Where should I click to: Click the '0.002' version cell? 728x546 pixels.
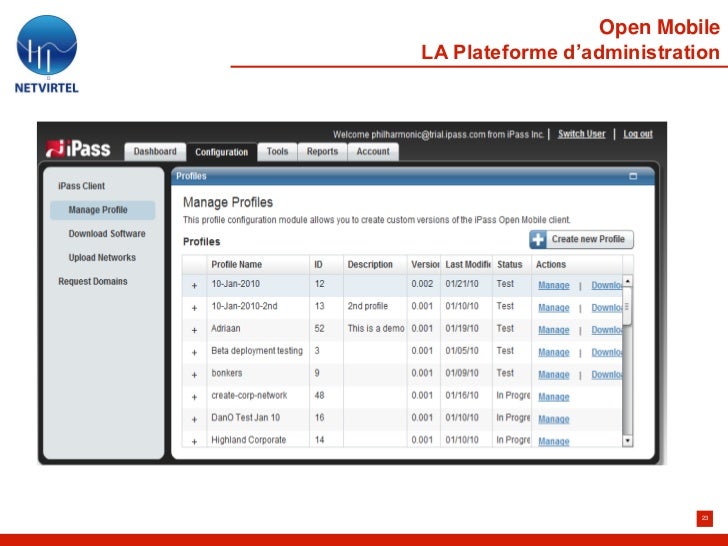click(422, 284)
